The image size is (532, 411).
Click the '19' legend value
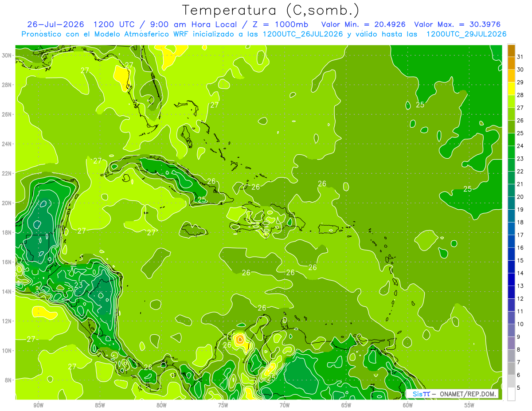(520, 209)
